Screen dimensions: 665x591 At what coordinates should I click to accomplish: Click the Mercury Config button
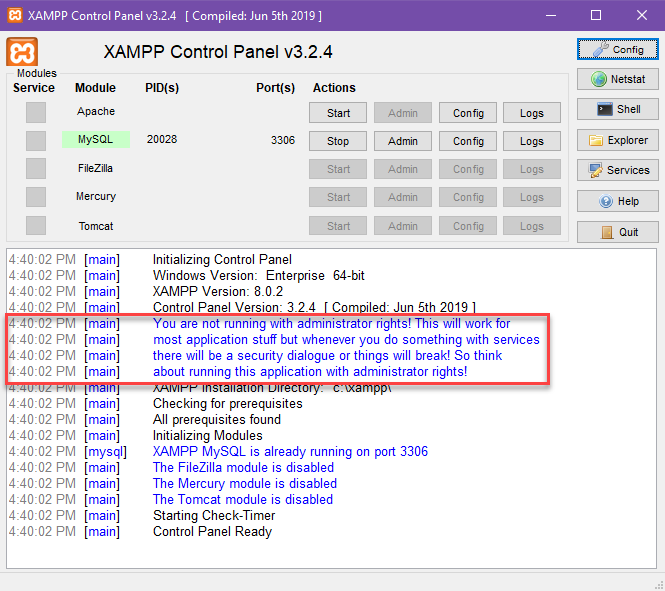coord(468,197)
